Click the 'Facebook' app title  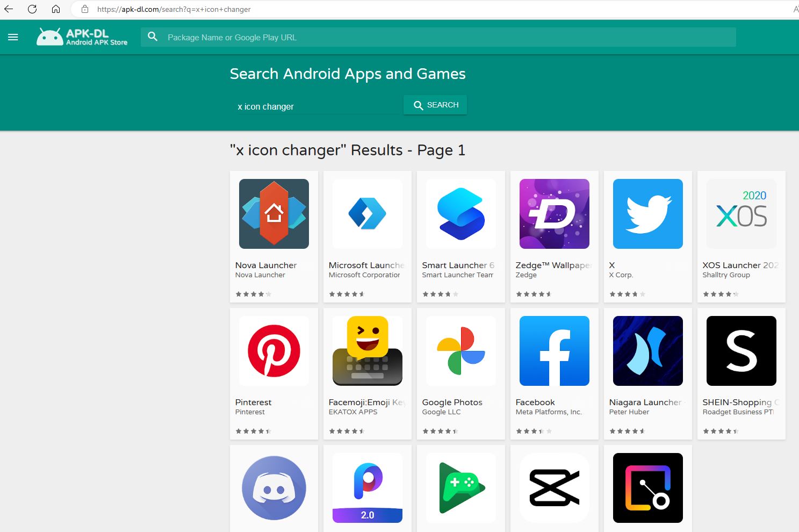(x=535, y=402)
